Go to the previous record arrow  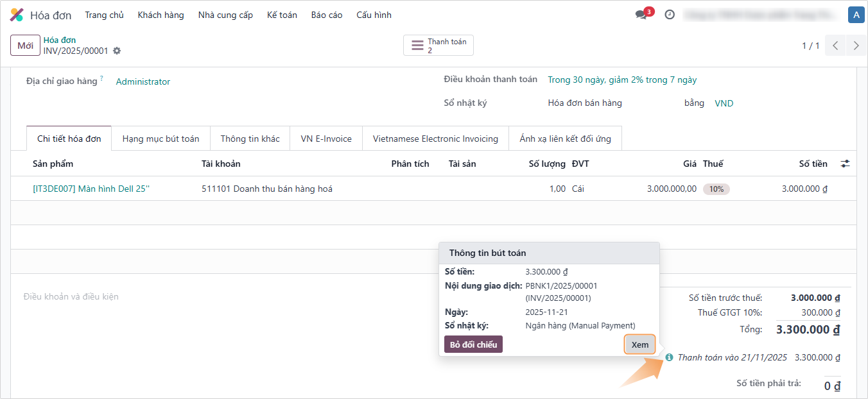835,46
